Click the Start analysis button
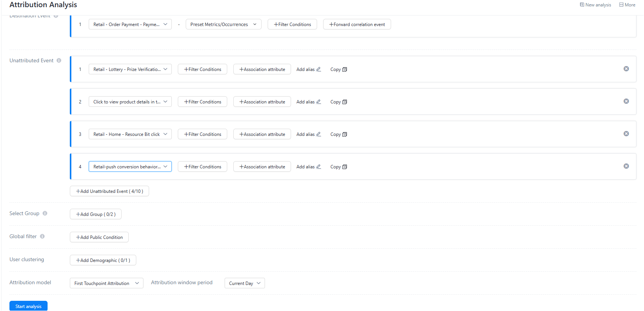Screen dimensions: 644x311 (x=28, y=306)
